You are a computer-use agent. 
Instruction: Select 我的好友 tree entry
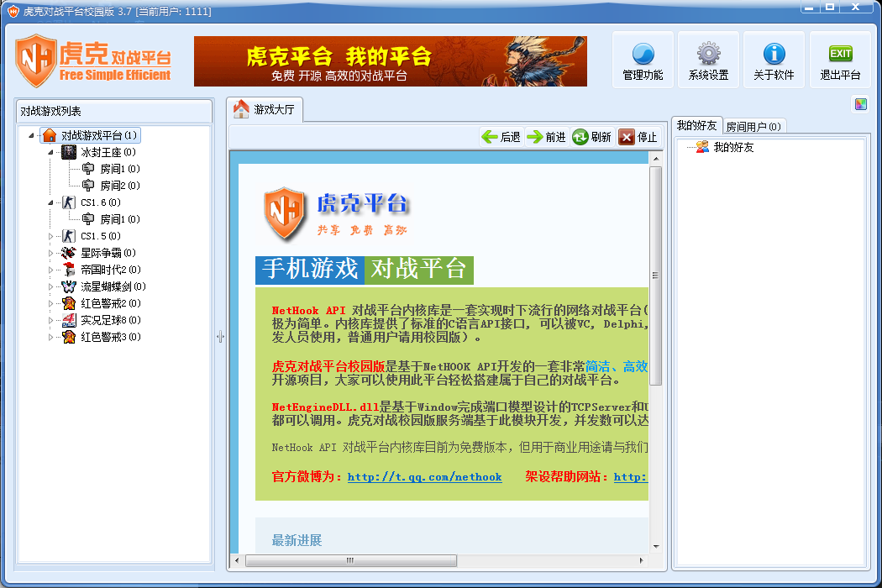click(x=733, y=148)
